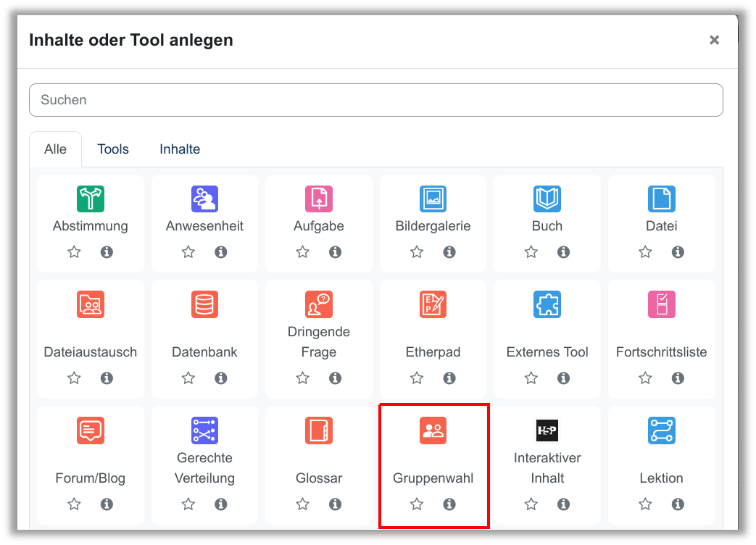Open the info details for Fortschrittsliste
The height and width of the screenshot is (545, 756).
[678, 378]
